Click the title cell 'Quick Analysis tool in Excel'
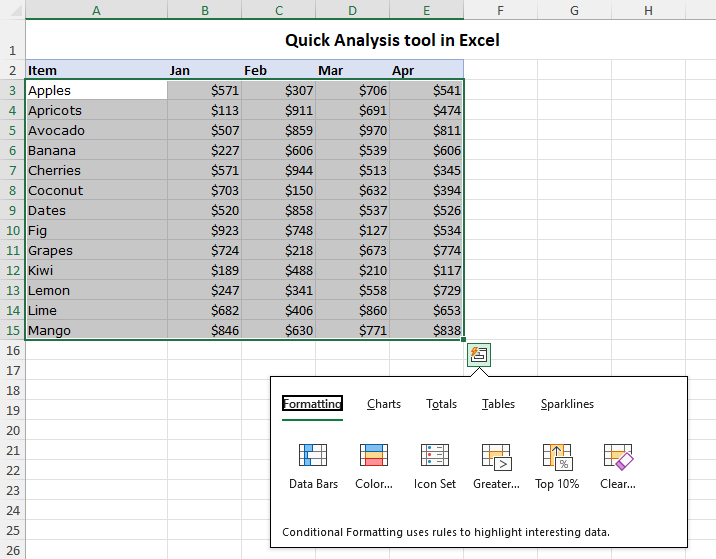The width and height of the screenshot is (716, 559). click(x=392, y=41)
